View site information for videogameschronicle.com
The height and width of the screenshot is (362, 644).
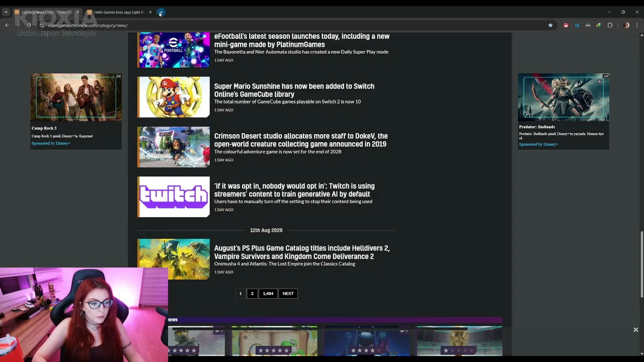42,25
